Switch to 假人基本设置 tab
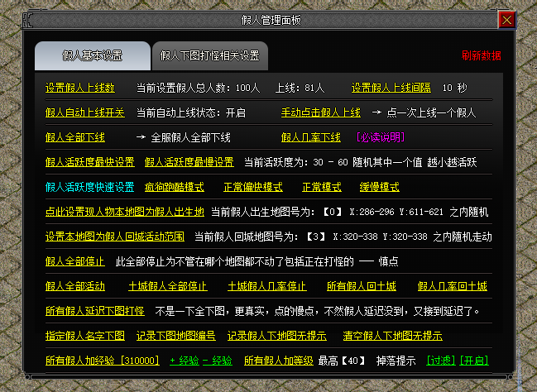Screen dimensions: 537x392 click(x=93, y=55)
